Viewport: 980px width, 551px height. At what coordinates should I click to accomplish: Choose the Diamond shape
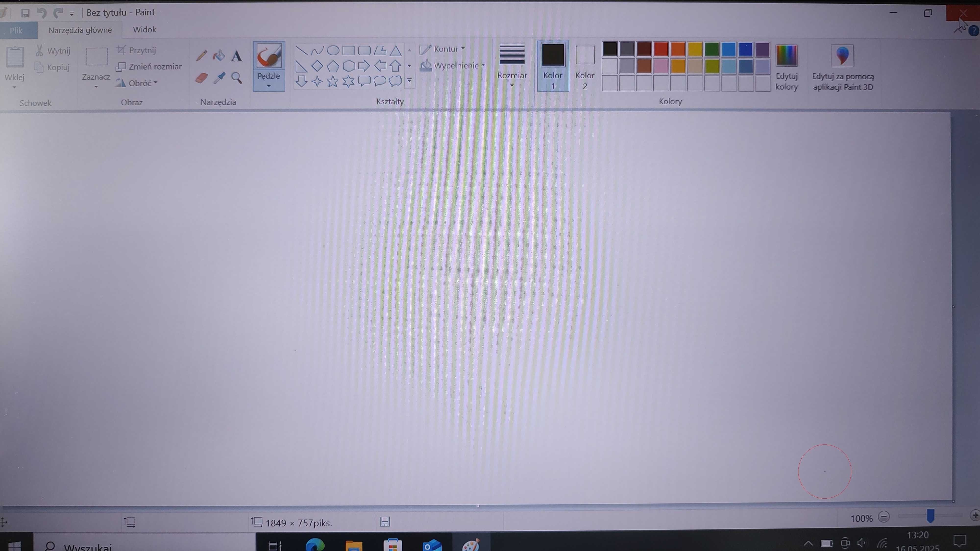(x=317, y=66)
